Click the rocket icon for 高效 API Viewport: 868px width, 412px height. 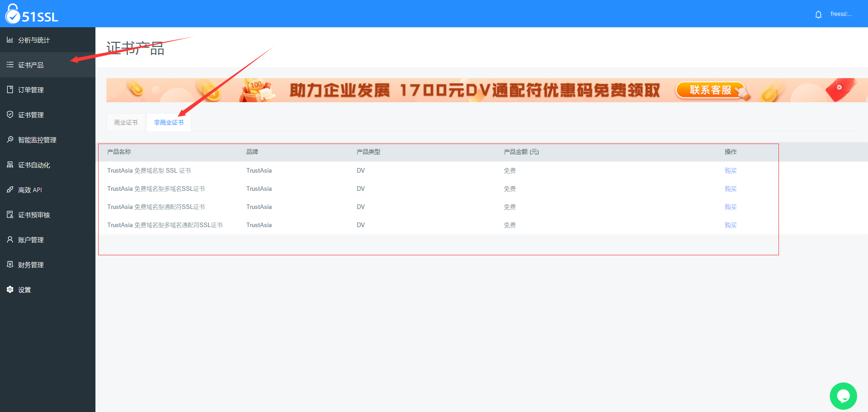(x=10, y=189)
